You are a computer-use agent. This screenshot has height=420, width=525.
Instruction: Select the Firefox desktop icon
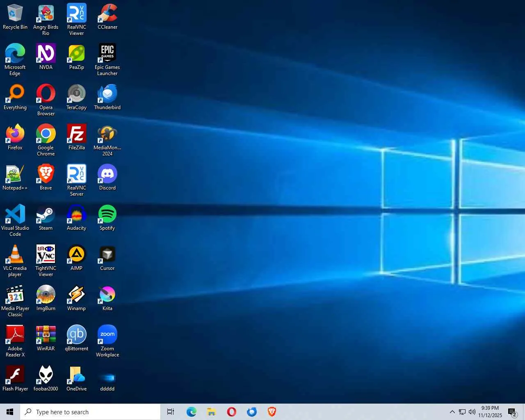15,137
